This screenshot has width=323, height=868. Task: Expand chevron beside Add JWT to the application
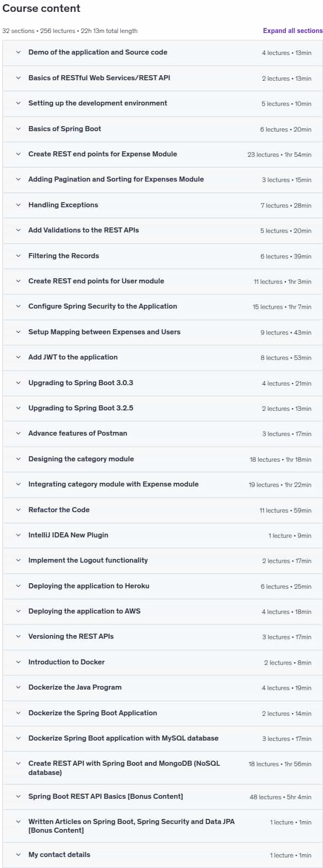click(x=18, y=357)
